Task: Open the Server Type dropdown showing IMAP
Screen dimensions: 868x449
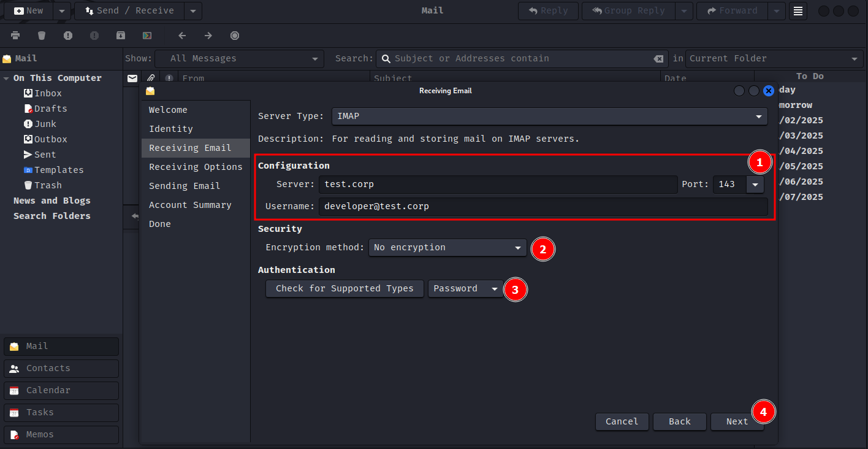Action: coord(549,116)
